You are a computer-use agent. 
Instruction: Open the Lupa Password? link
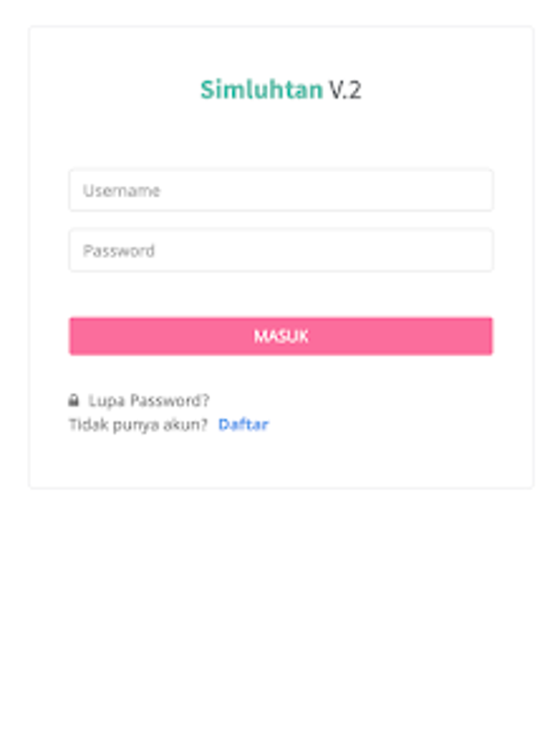coord(149,400)
